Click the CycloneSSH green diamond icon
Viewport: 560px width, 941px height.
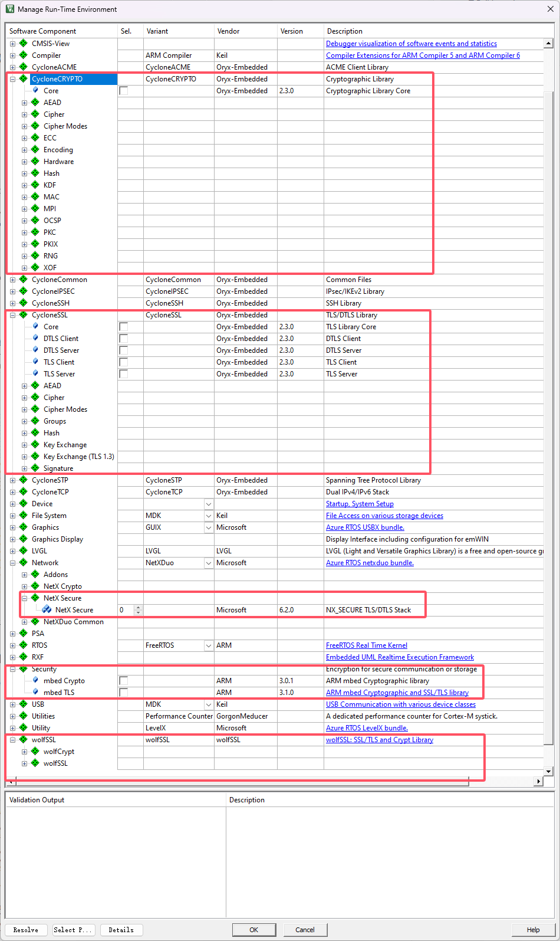23,303
